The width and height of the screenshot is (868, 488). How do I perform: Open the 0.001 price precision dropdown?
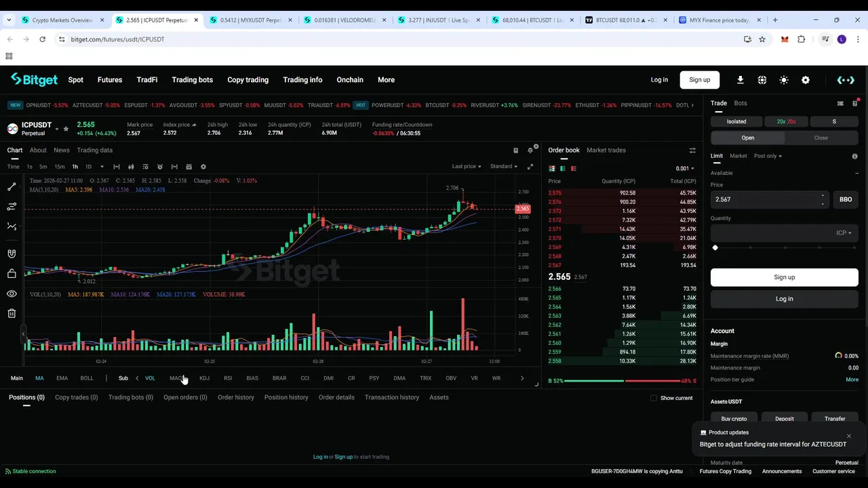(685, 169)
